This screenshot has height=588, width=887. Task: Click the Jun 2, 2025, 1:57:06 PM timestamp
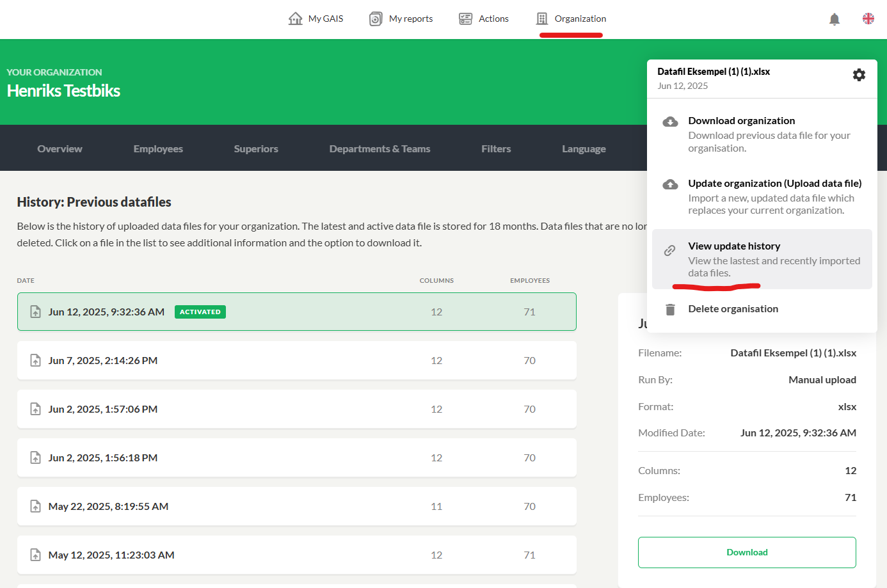point(103,409)
